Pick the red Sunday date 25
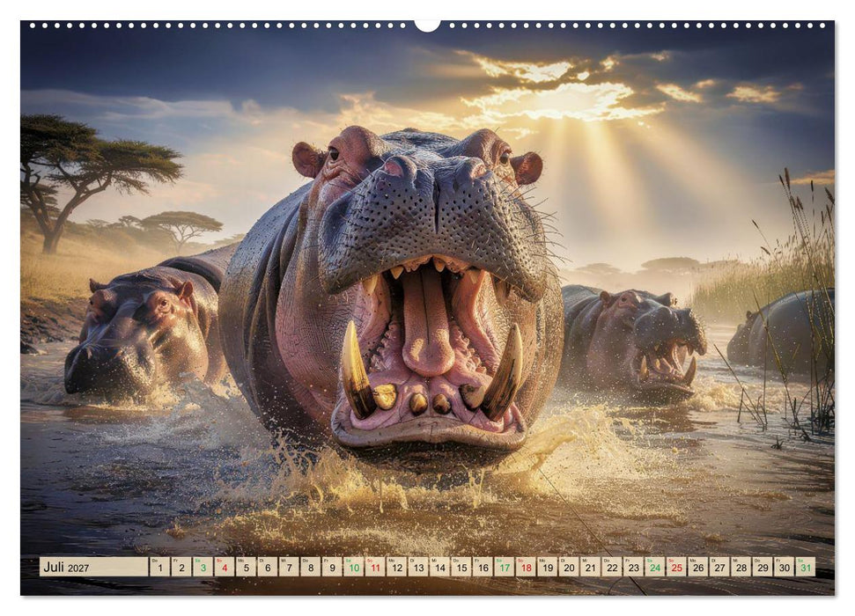The width and height of the screenshot is (855, 616). (x=677, y=567)
